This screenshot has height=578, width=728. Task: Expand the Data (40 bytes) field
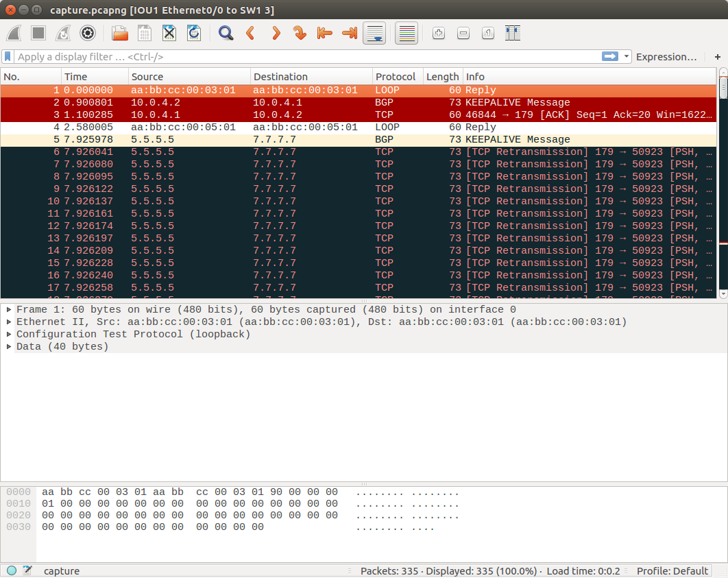[10, 347]
